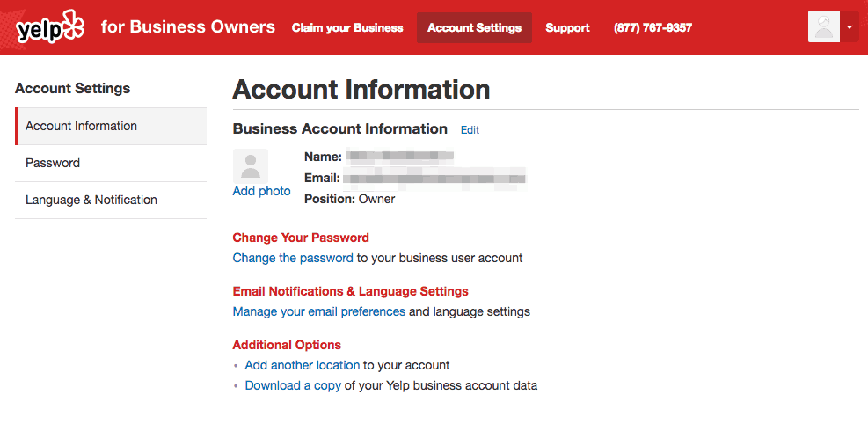
Task: Click the gray profile photo placeholder
Action: point(250,165)
